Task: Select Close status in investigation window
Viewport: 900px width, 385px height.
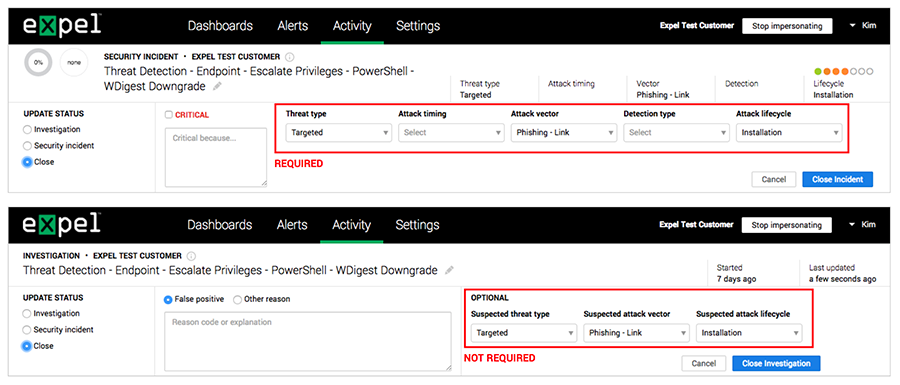Action: pos(27,346)
